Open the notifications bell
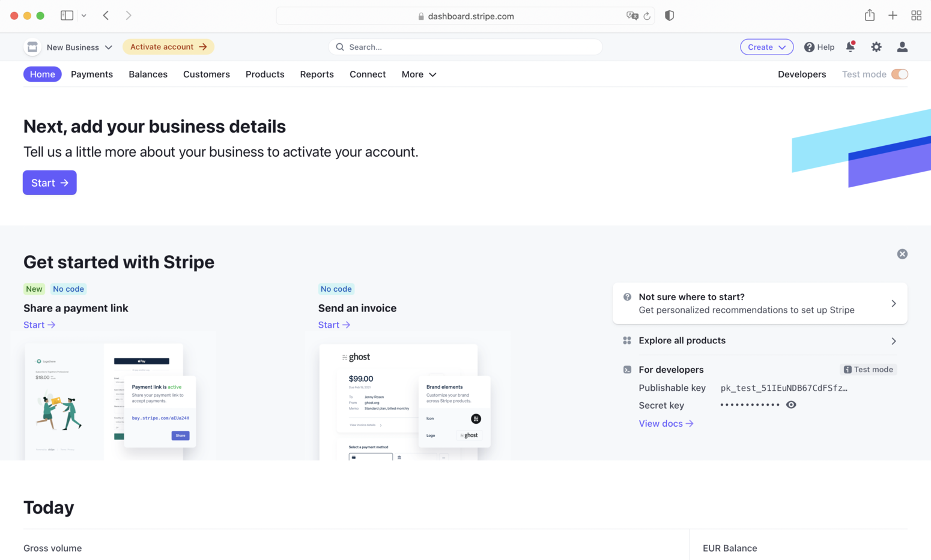The image size is (931, 560). click(x=851, y=47)
